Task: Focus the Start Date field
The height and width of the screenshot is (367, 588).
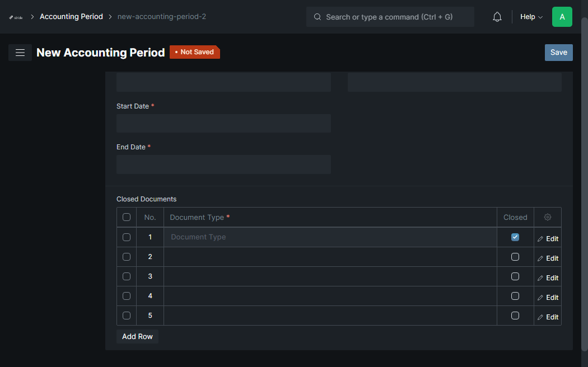Action: tap(223, 123)
